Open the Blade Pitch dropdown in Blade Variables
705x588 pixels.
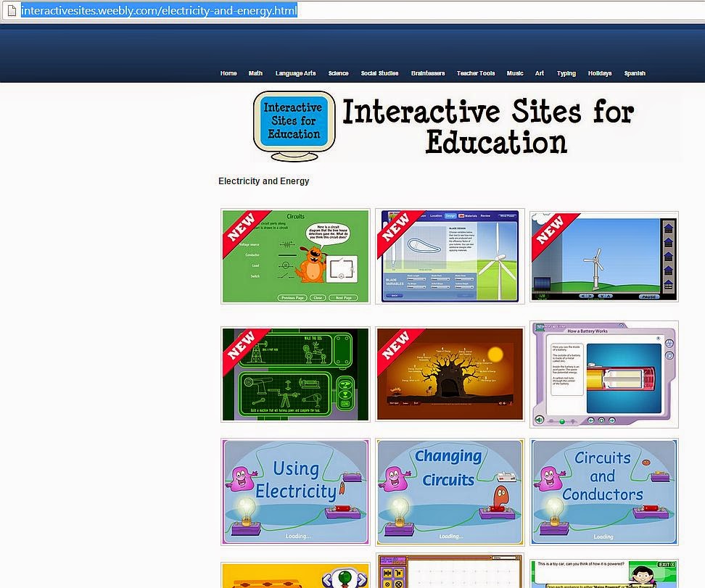coord(440,278)
